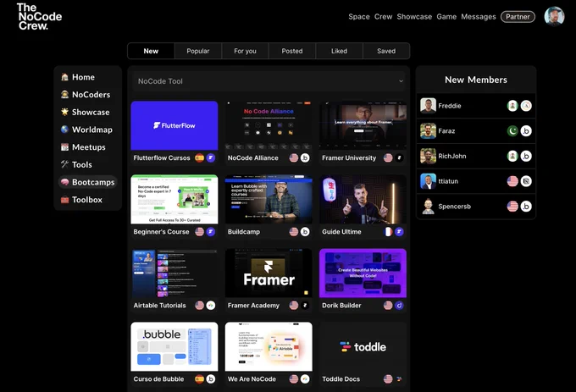Click the Meetups calendar icon
Screen dimensions: 576x392
coord(64,147)
